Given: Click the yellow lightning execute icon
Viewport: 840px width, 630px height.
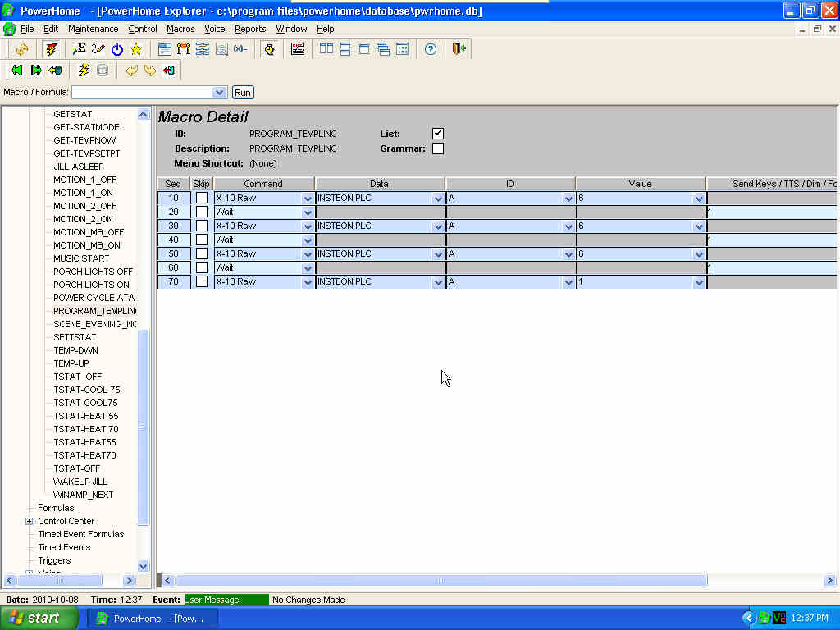Looking at the screenshot, I should pos(84,71).
